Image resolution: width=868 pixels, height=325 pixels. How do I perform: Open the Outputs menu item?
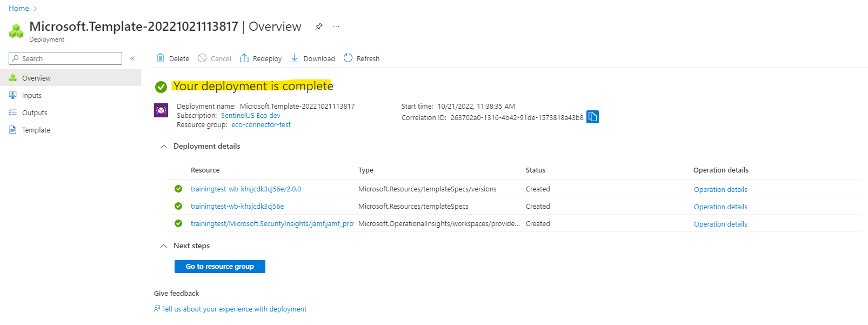click(70, 112)
